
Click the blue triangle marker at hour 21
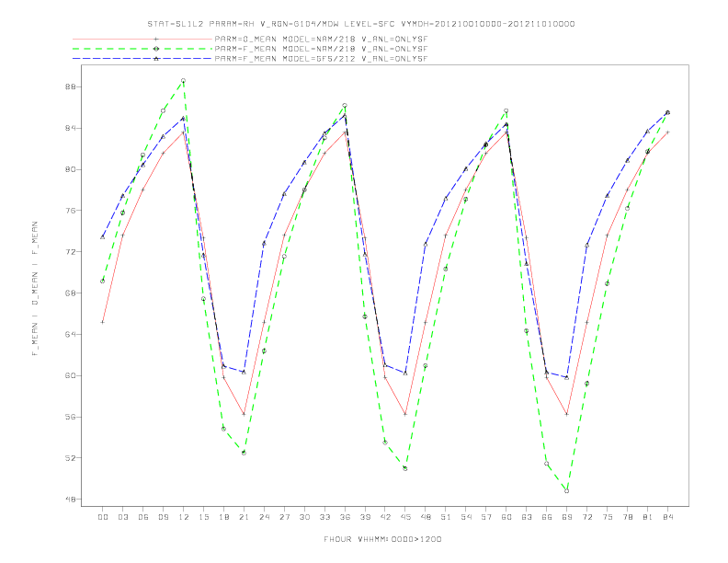(x=244, y=372)
